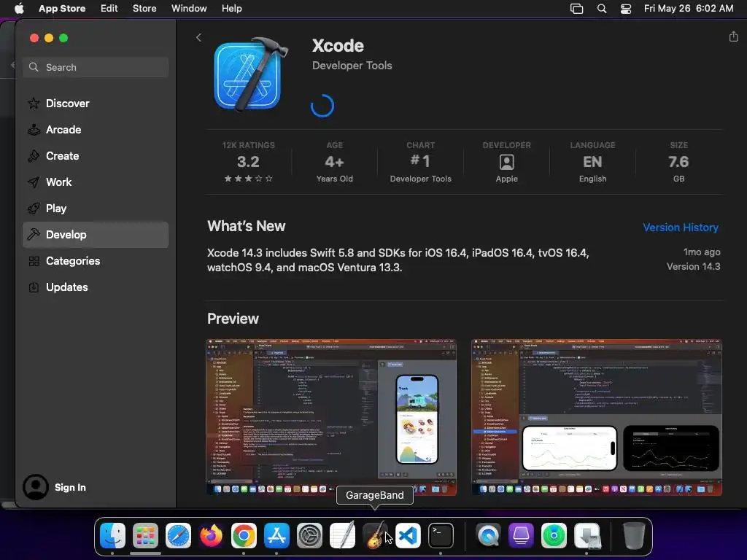The height and width of the screenshot is (560, 747).
Task: Open Terminal from the dock
Action: (441, 535)
